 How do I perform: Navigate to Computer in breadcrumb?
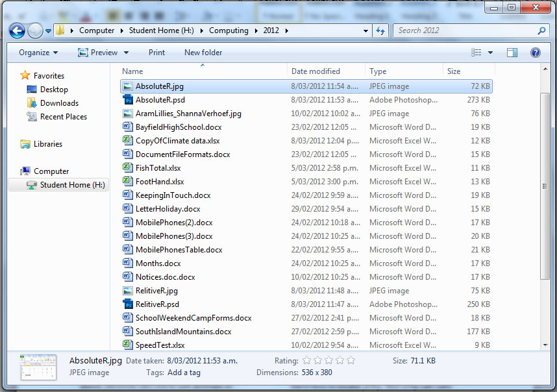pos(97,31)
